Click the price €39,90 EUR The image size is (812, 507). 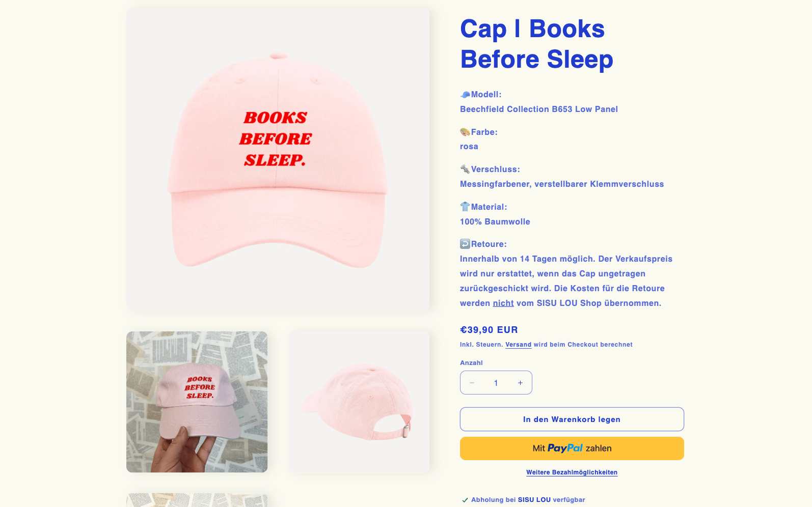(x=489, y=330)
